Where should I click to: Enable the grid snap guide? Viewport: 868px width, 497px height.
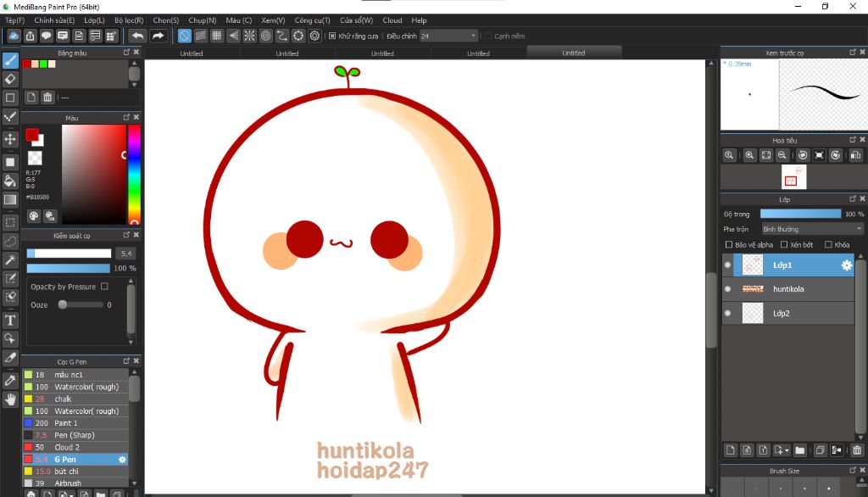217,36
